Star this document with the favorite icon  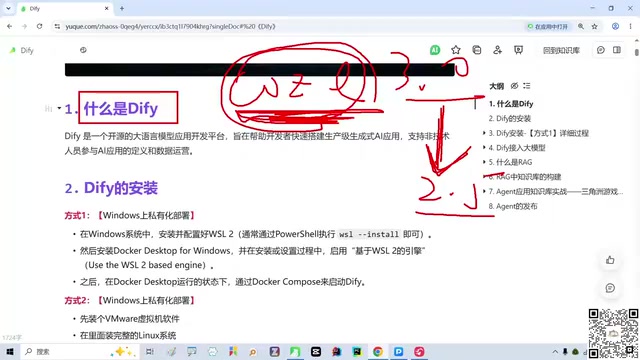click(456, 50)
